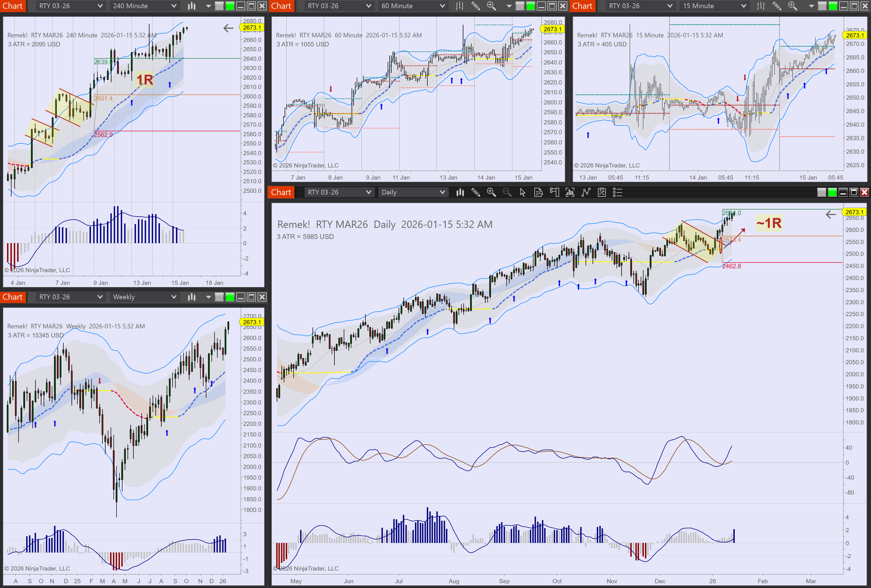Open Indicators icon in Daily toolbar
The image size is (871, 588).
tap(570, 192)
